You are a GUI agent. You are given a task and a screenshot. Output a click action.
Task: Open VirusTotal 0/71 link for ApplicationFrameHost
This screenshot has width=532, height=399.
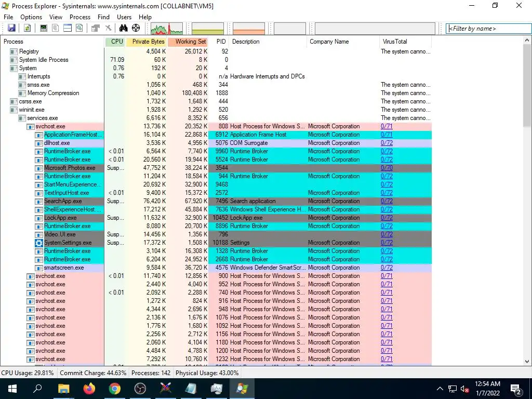[x=387, y=135]
